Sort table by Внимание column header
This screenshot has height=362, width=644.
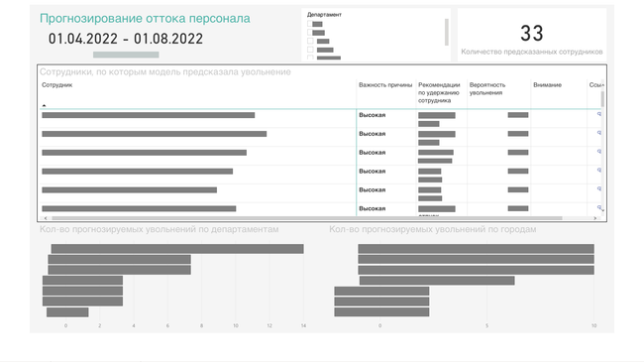coord(548,85)
